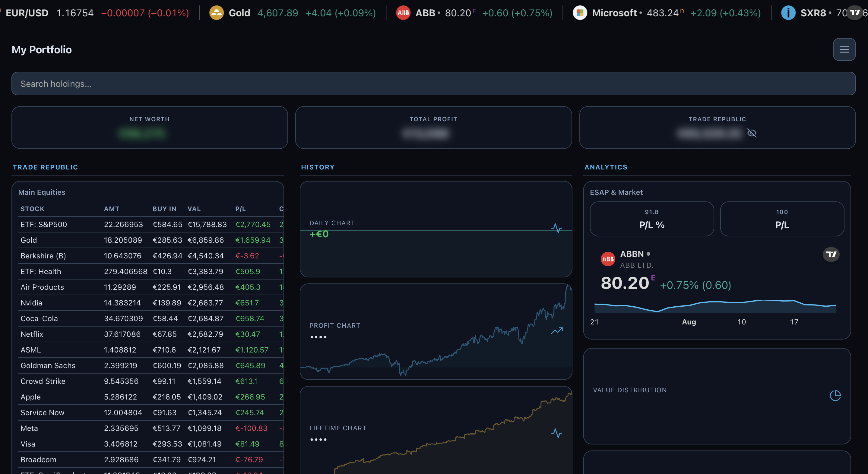Image resolution: width=868 pixels, height=474 pixels.
Task: Select the Berkshire (B) row
Action: click(151, 256)
